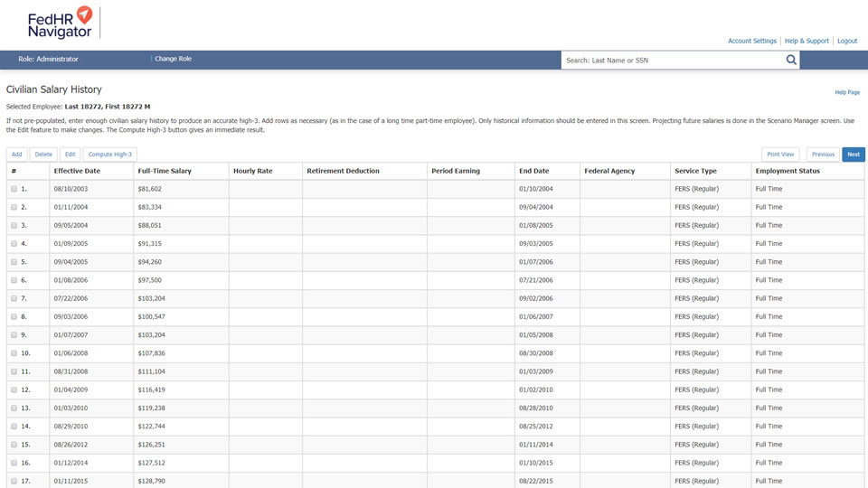868x488 pixels.
Task: Go to the Previous screen
Action: click(x=822, y=155)
